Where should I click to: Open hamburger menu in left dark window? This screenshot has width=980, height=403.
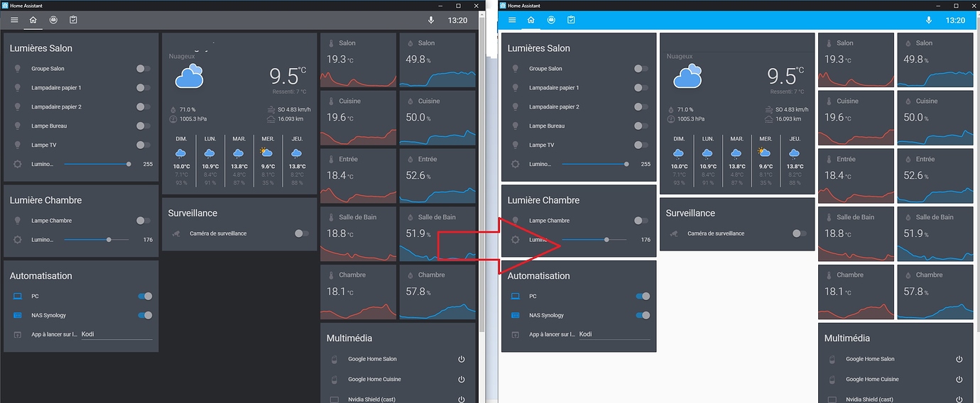[13, 20]
